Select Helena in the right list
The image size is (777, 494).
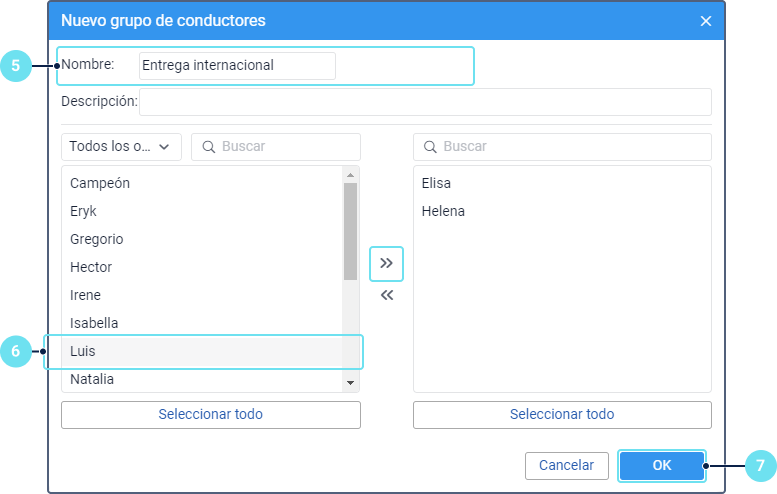[443, 212]
